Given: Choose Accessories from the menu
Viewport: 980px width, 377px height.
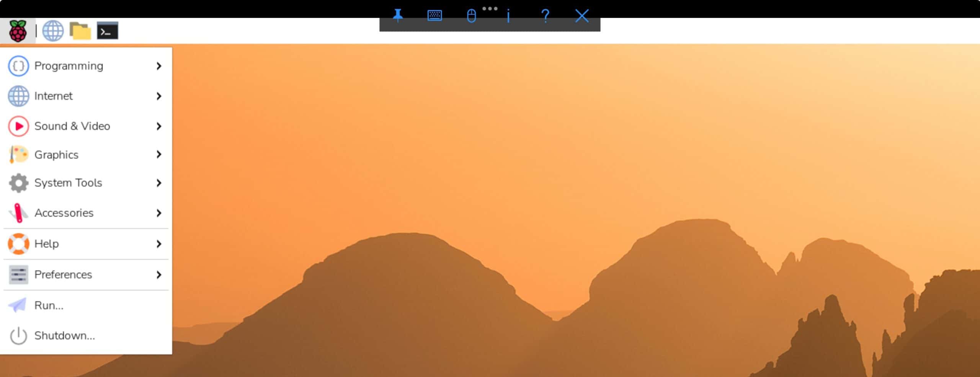Looking at the screenshot, I should (x=64, y=213).
